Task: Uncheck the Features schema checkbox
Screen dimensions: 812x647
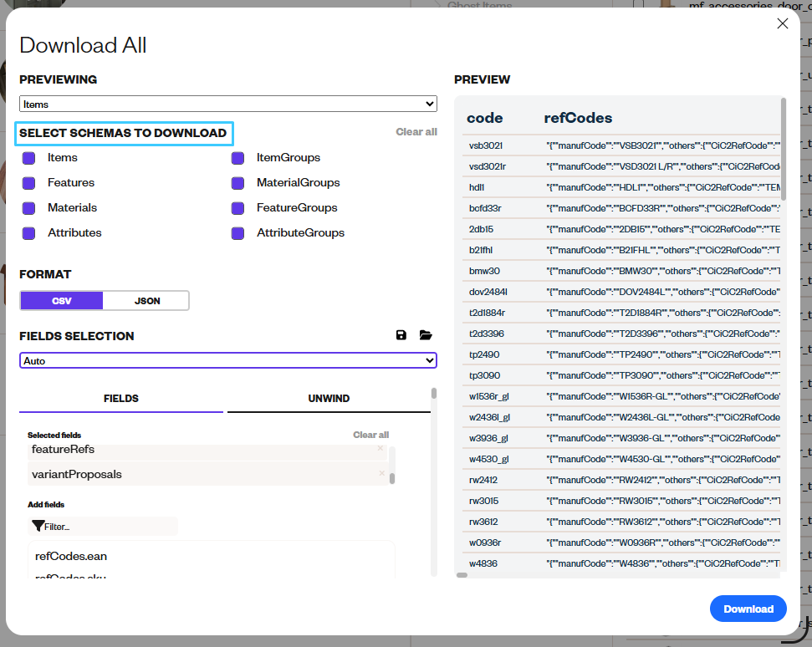Action: pyautogui.click(x=29, y=183)
